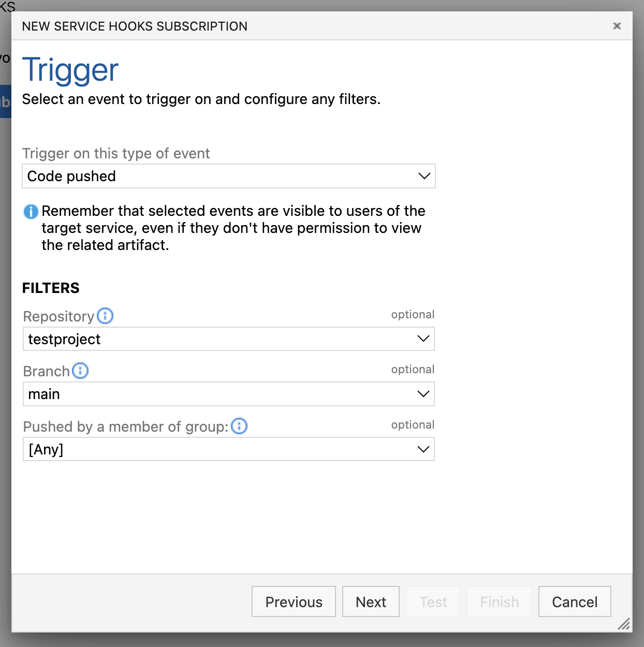
Task: Open the Branch dropdown showing main
Action: coord(228,394)
